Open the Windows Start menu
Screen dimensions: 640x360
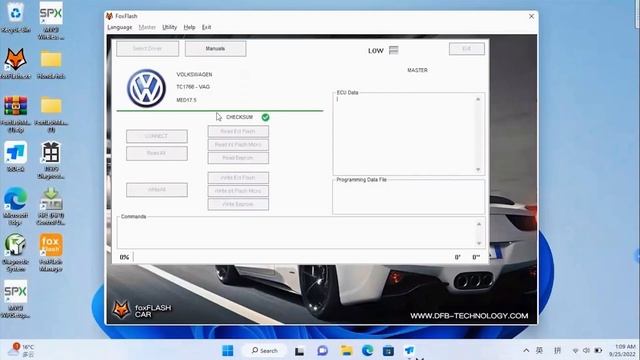pyautogui.click(x=228, y=350)
